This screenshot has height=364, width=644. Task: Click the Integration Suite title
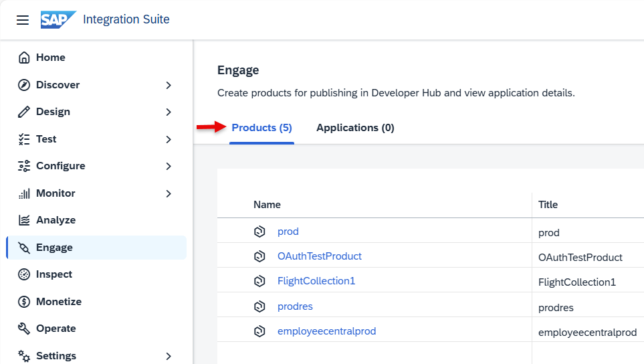click(x=126, y=19)
